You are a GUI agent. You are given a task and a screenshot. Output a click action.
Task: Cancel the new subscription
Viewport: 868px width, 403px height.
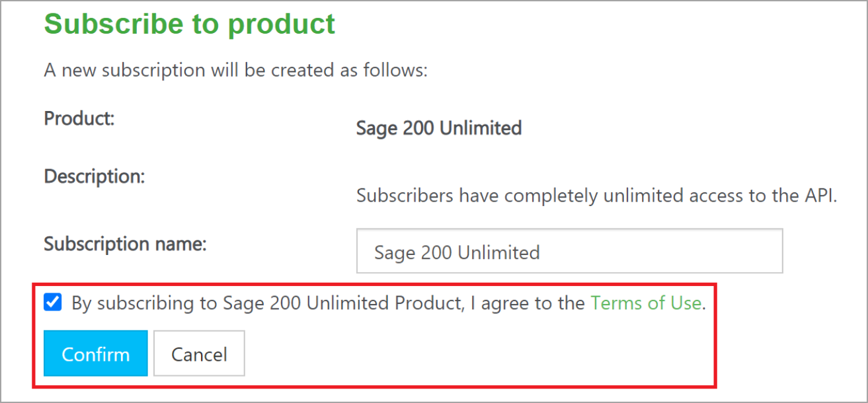tap(199, 353)
